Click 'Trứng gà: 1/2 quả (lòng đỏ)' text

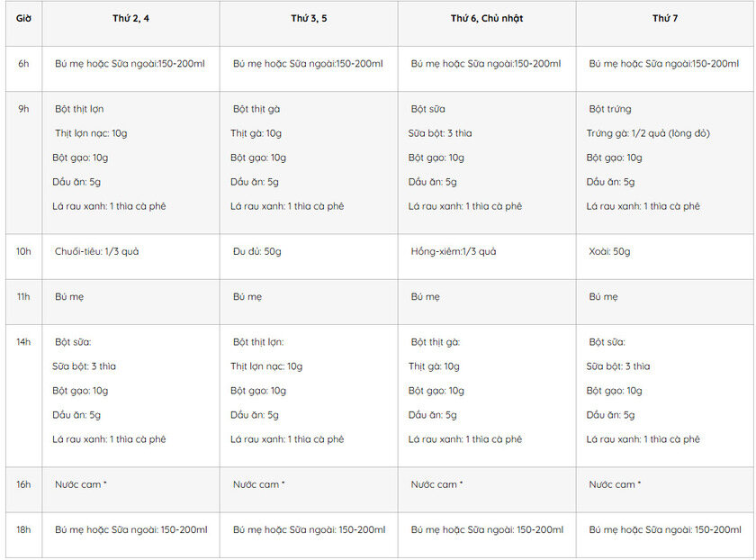648,133
